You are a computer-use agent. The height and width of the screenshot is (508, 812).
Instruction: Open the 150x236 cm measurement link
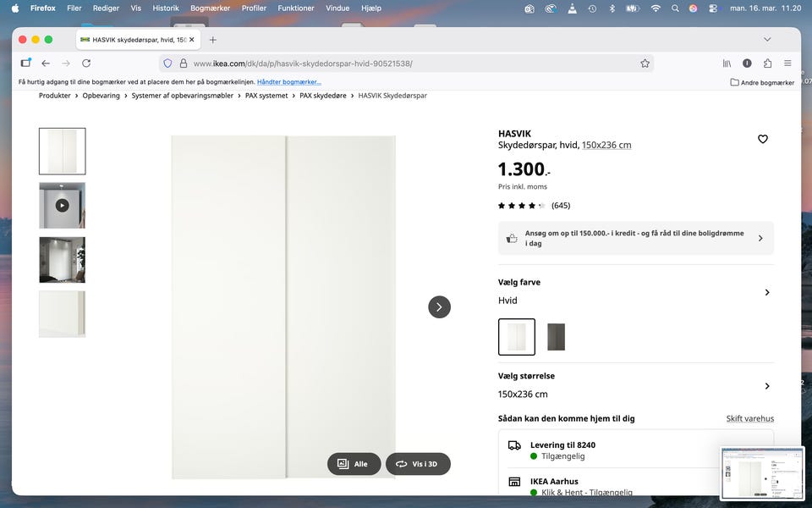click(606, 145)
